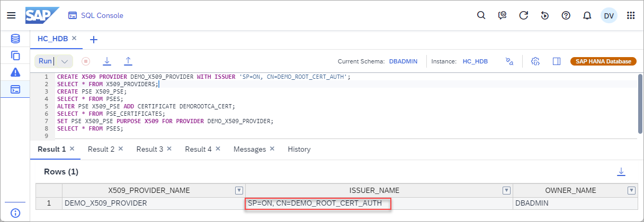Select the SQL console sidebar icon
The height and width of the screenshot is (222, 644).
click(x=15, y=89)
